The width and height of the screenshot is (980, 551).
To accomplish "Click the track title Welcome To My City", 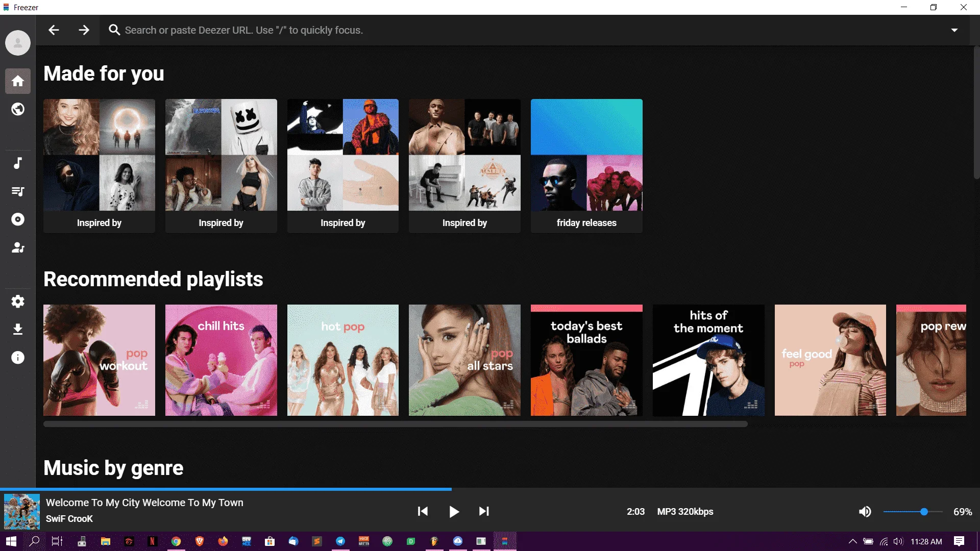I will pyautogui.click(x=144, y=503).
